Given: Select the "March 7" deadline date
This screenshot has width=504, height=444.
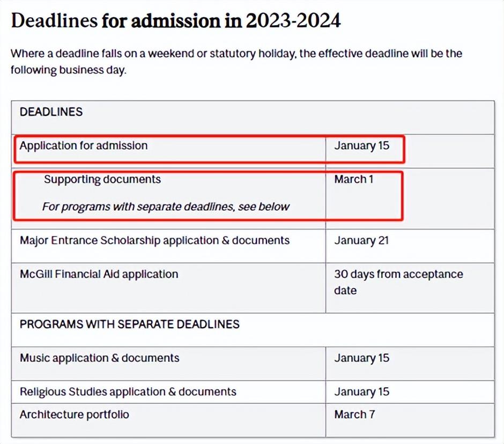Looking at the screenshot, I should point(354,415).
